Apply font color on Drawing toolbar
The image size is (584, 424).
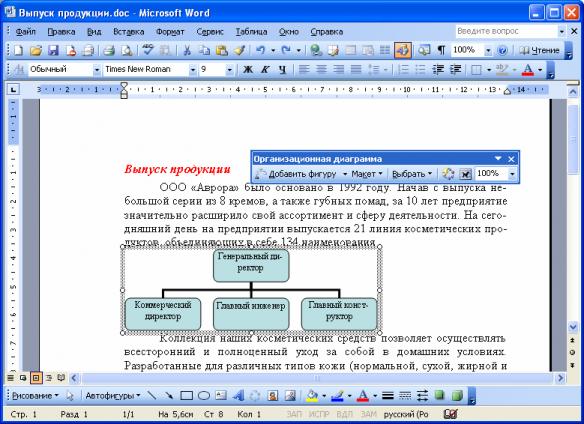coord(363,396)
